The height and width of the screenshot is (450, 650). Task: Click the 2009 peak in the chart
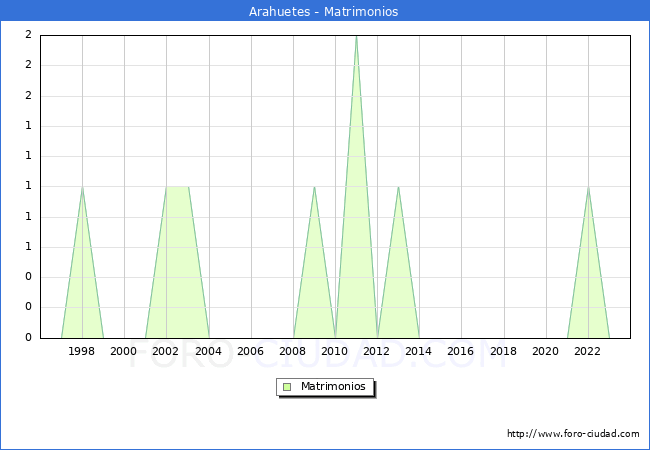click(x=314, y=190)
